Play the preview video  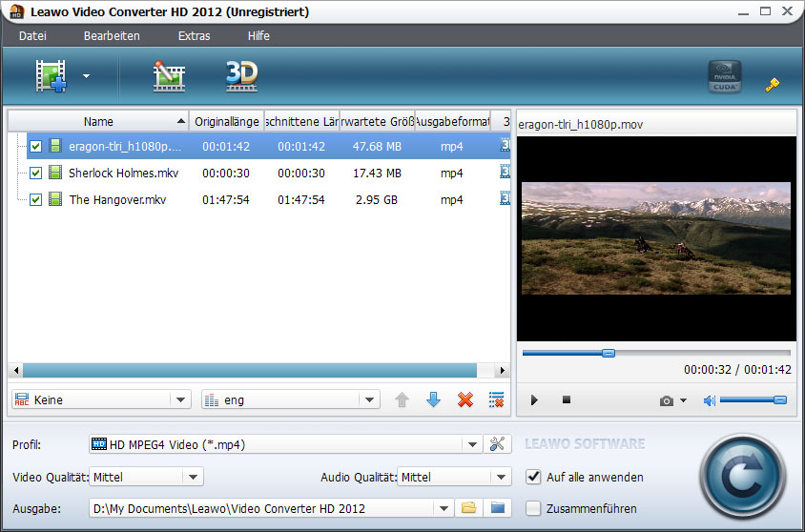(x=534, y=400)
